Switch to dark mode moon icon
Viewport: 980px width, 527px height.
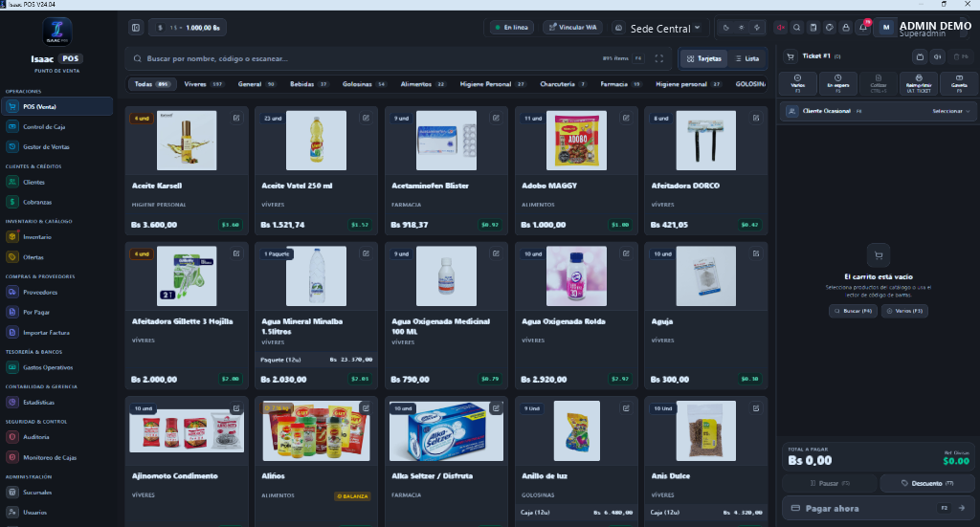click(725, 28)
